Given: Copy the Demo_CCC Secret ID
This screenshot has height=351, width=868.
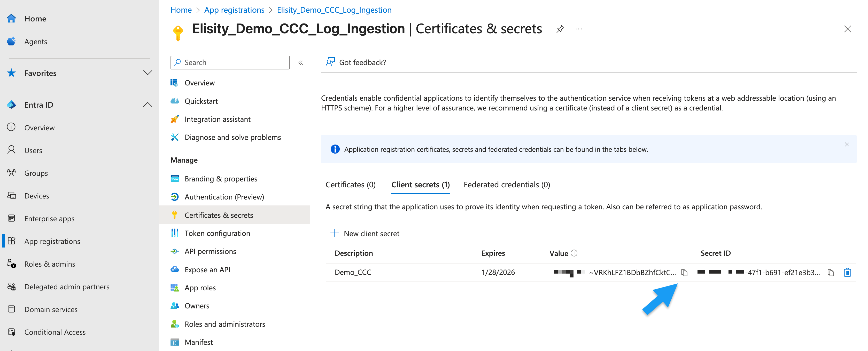Looking at the screenshot, I should pyautogui.click(x=831, y=272).
